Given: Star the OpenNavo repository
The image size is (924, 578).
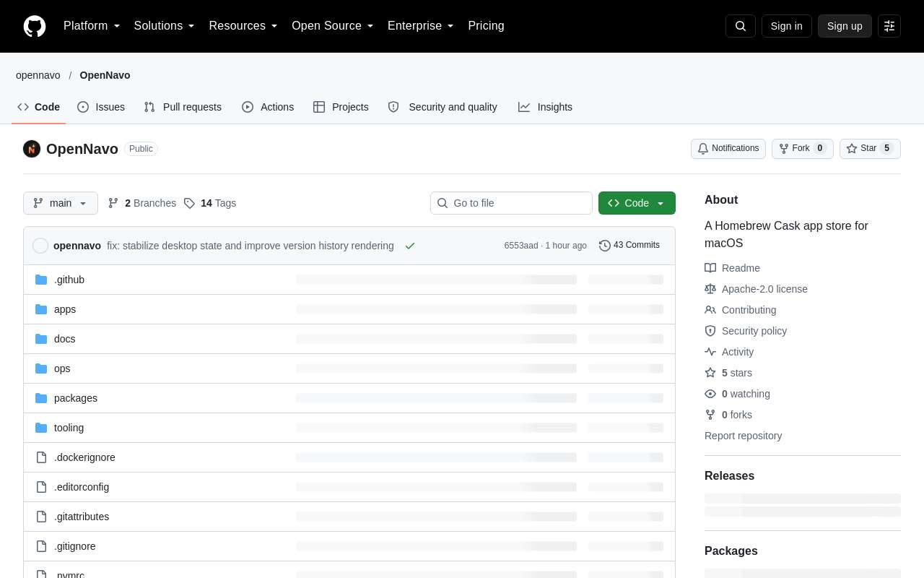Looking at the screenshot, I should click(x=870, y=149).
